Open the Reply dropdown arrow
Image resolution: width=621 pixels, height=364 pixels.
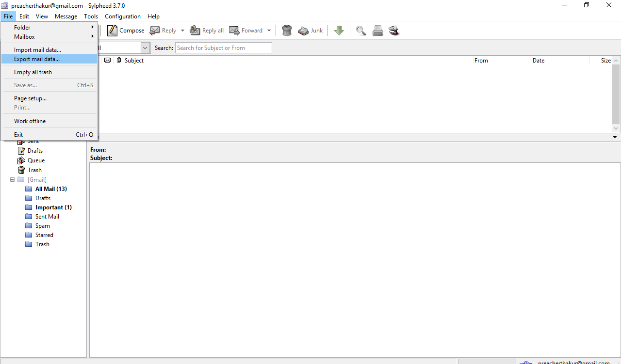pyautogui.click(x=182, y=31)
